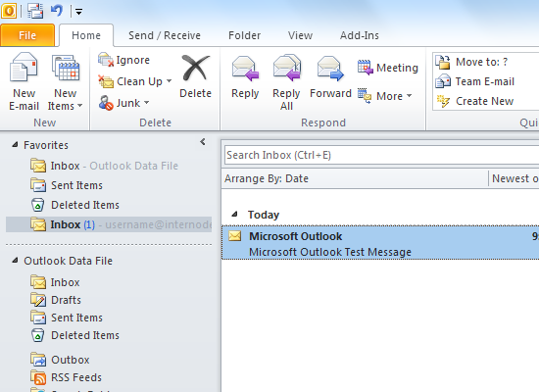539x392 pixels.
Task: Switch to the View tab
Action: click(x=300, y=35)
